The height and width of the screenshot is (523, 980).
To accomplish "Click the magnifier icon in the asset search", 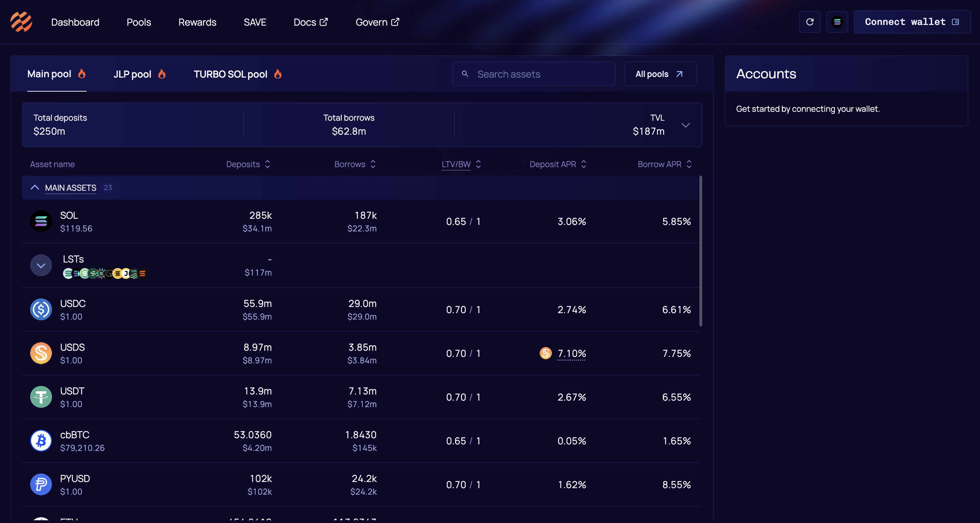I will click(465, 74).
